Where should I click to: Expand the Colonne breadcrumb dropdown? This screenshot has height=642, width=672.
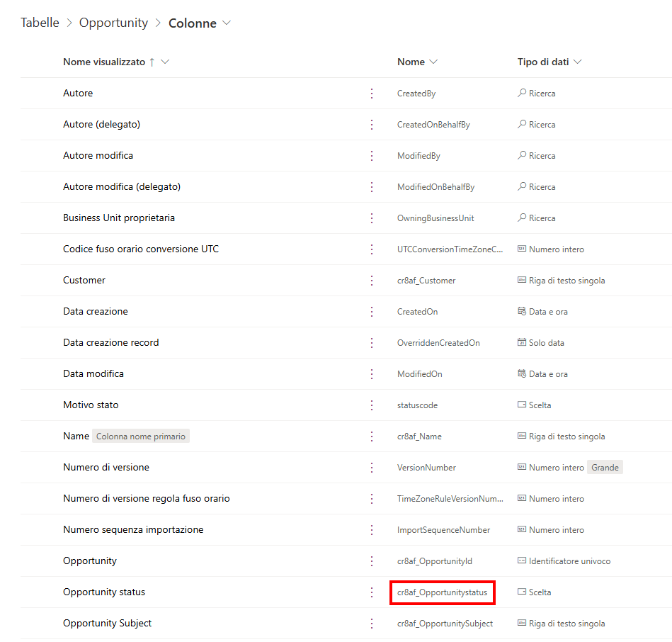pos(227,23)
